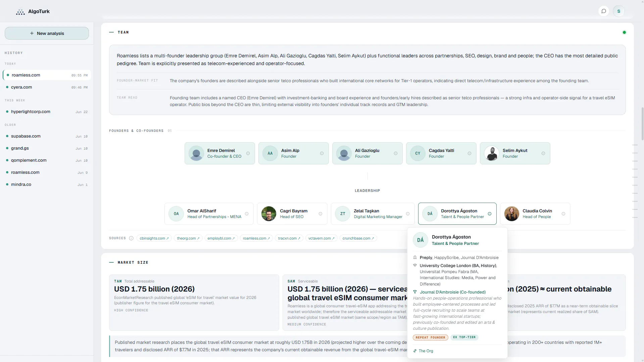The height and width of the screenshot is (362, 644).
Task: Click info icon on Emre Demirel card
Action: [248, 153]
